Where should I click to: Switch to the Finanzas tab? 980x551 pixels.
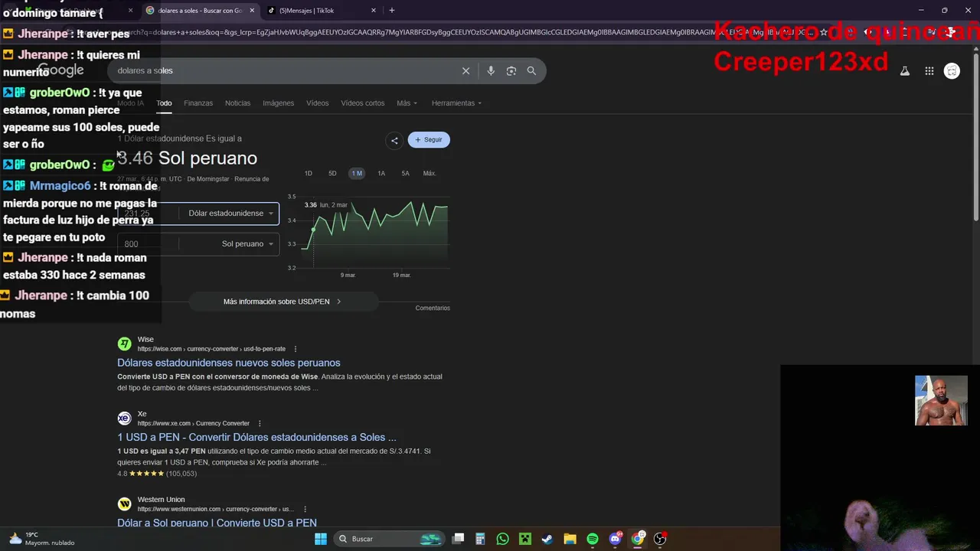(198, 103)
